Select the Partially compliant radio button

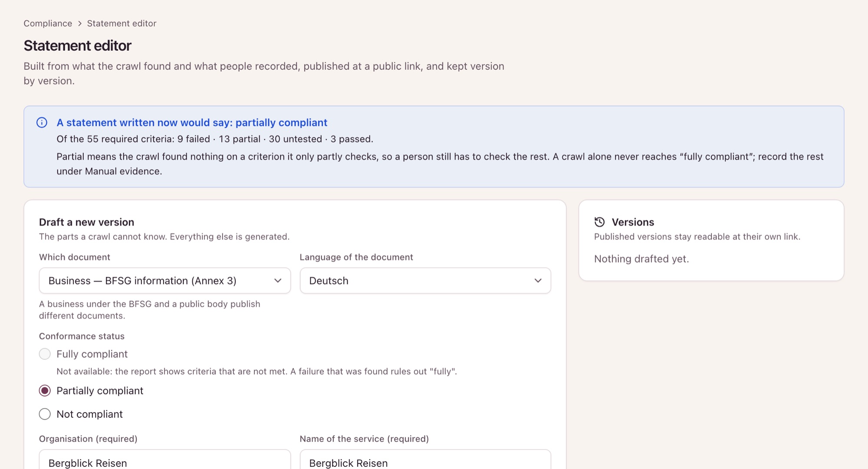tap(45, 390)
